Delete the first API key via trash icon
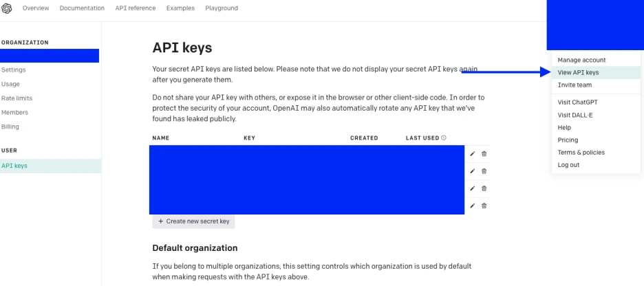Viewport: 644px width, 286px height. (x=484, y=154)
